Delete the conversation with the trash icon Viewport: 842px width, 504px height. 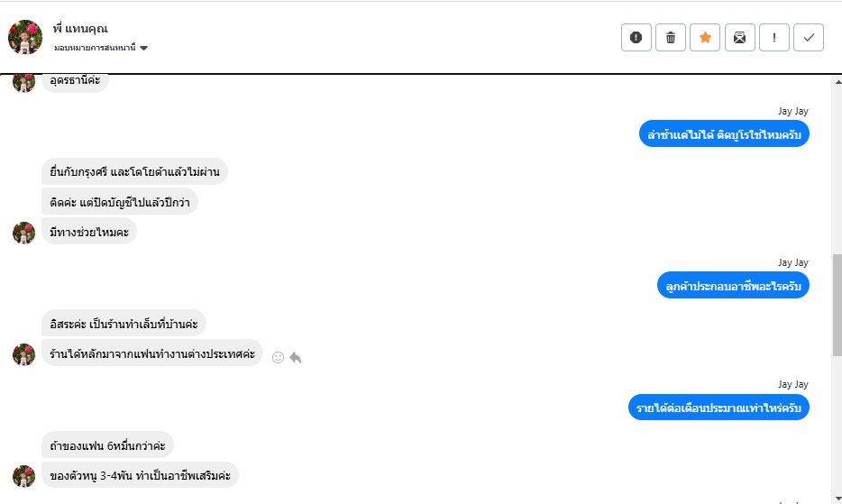tap(670, 38)
